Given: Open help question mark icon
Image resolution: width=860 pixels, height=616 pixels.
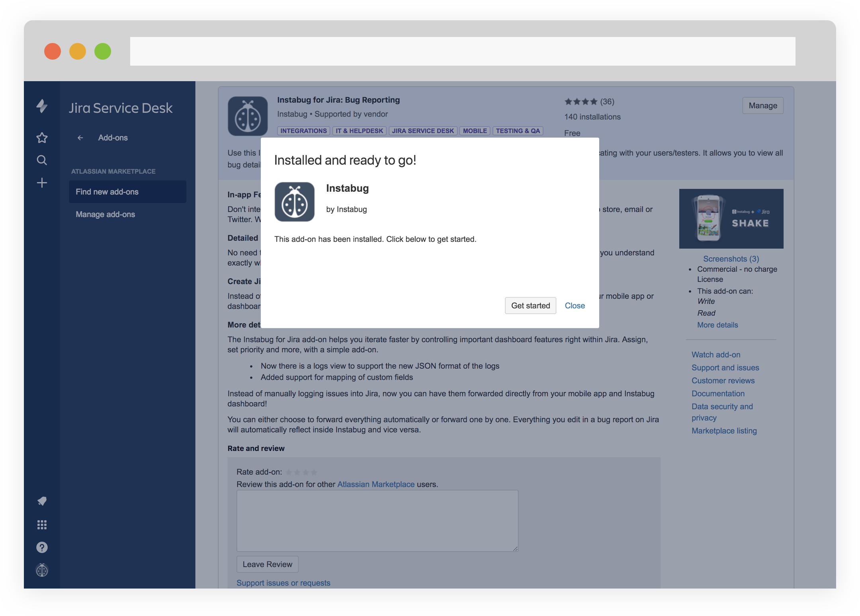Looking at the screenshot, I should [42, 548].
